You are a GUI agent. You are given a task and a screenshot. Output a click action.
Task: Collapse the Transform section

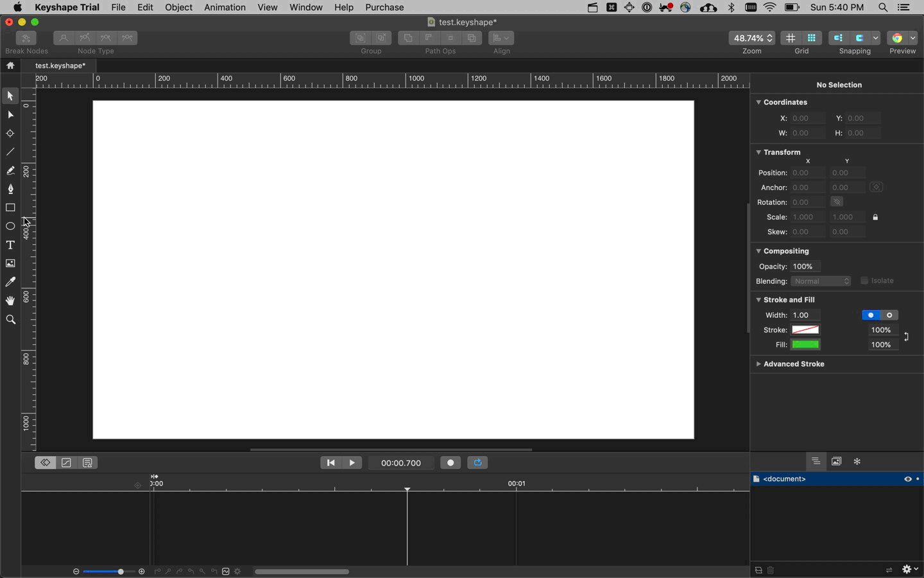point(758,152)
